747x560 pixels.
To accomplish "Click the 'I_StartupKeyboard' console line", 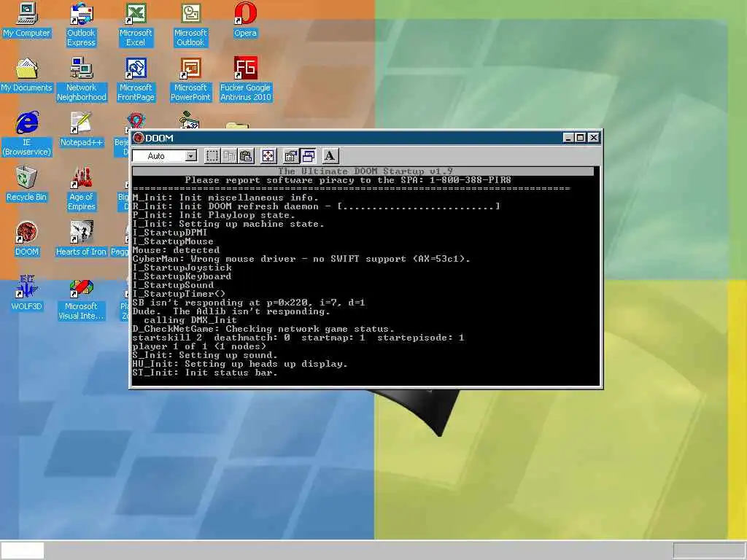I will click(182, 276).
